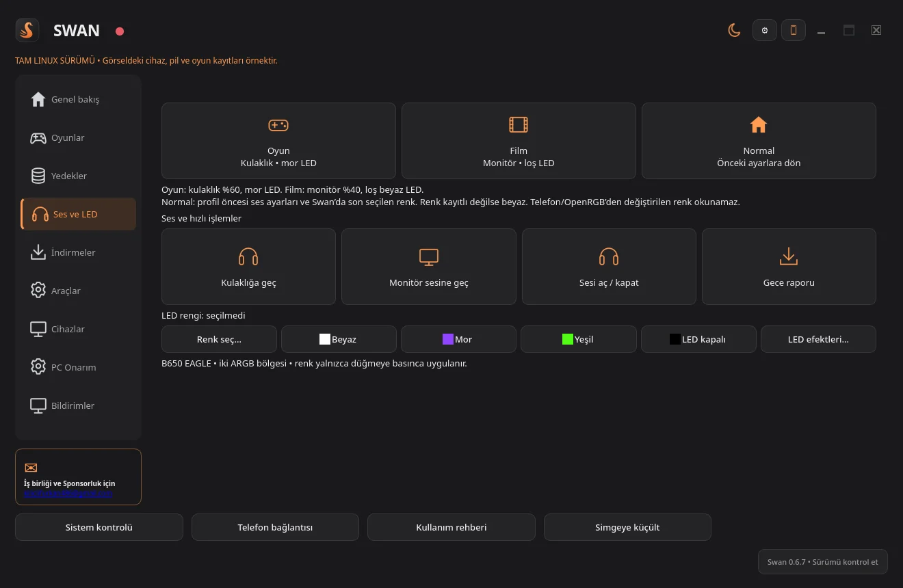Screen dimensions: 903x588
Task: Click the envelope icon in sponsorship card
Action: 31,468
